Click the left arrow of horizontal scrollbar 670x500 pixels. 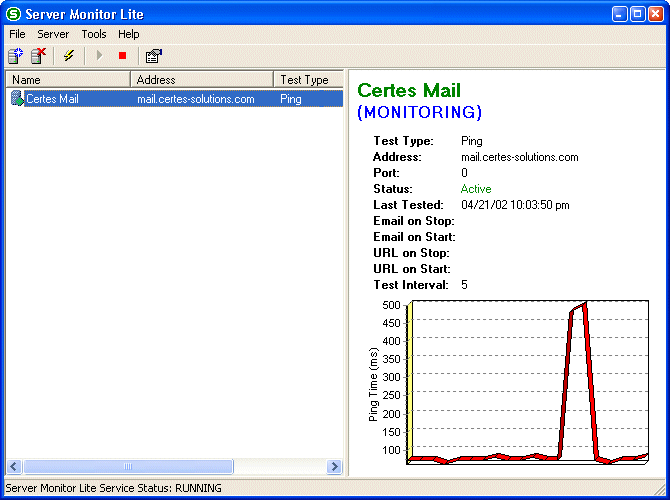click(x=14, y=466)
